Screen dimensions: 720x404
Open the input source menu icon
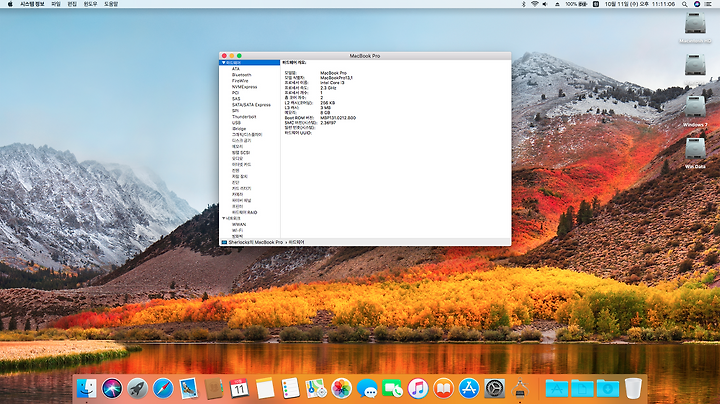[x=596, y=4]
